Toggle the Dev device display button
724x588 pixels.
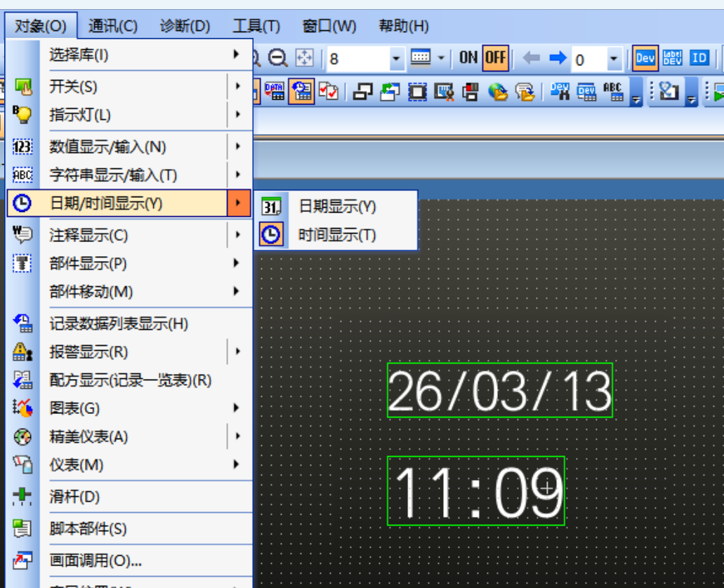click(645, 58)
